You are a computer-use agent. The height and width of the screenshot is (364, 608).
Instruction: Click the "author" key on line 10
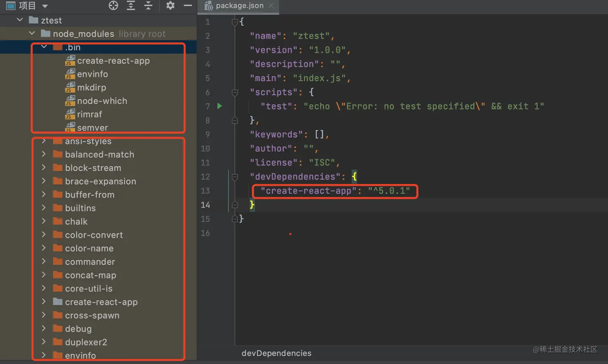271,148
